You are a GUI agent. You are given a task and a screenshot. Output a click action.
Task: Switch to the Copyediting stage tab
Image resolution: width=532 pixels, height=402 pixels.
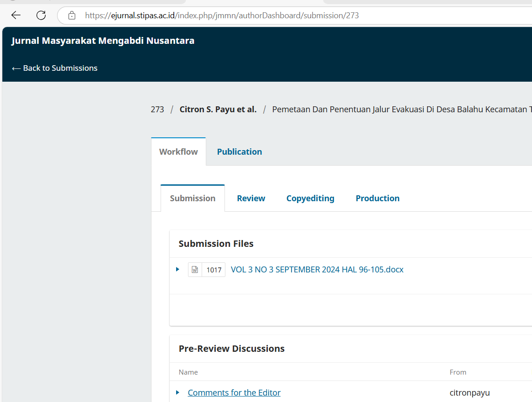(310, 198)
